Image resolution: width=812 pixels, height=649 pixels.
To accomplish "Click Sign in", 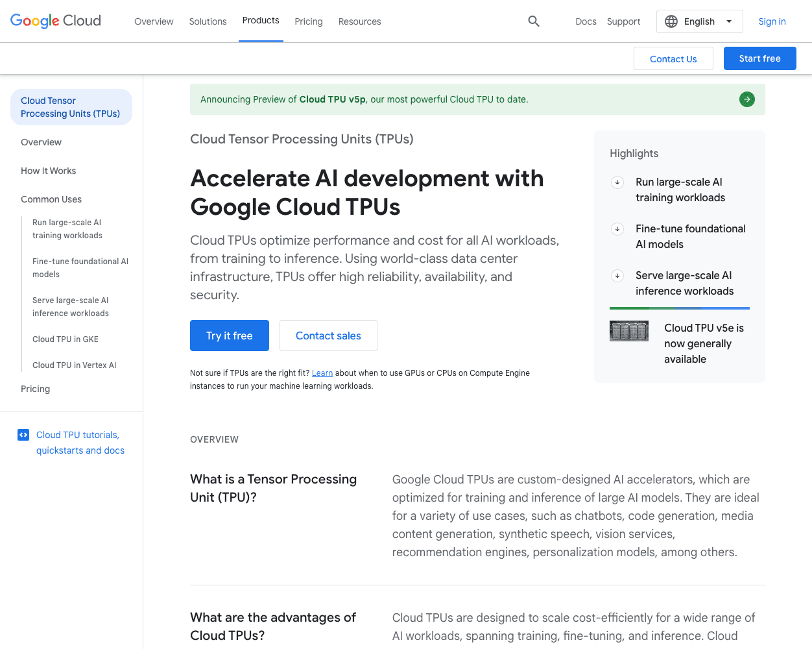I will click(772, 21).
